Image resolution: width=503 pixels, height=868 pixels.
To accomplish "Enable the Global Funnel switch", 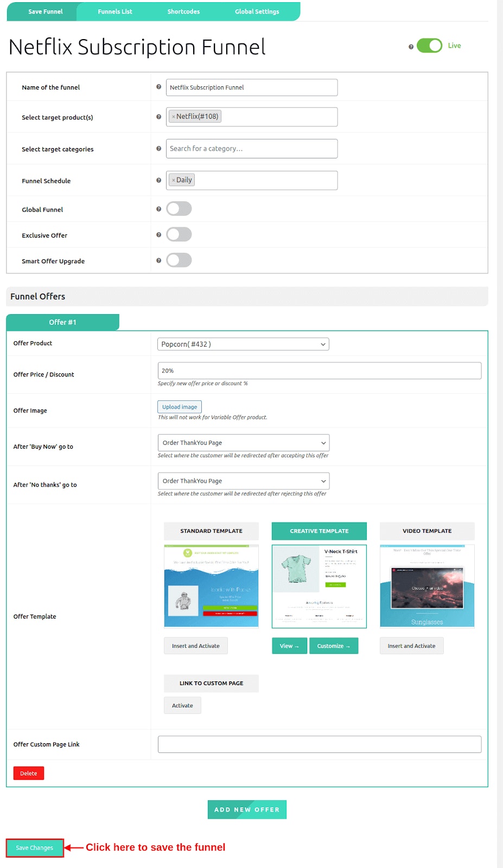I will pyautogui.click(x=179, y=209).
